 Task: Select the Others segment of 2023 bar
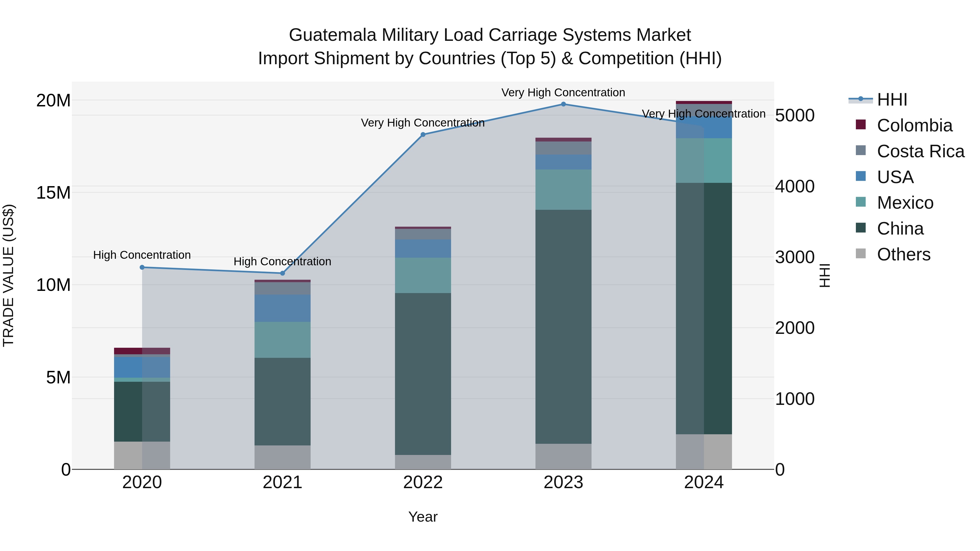pyautogui.click(x=563, y=456)
